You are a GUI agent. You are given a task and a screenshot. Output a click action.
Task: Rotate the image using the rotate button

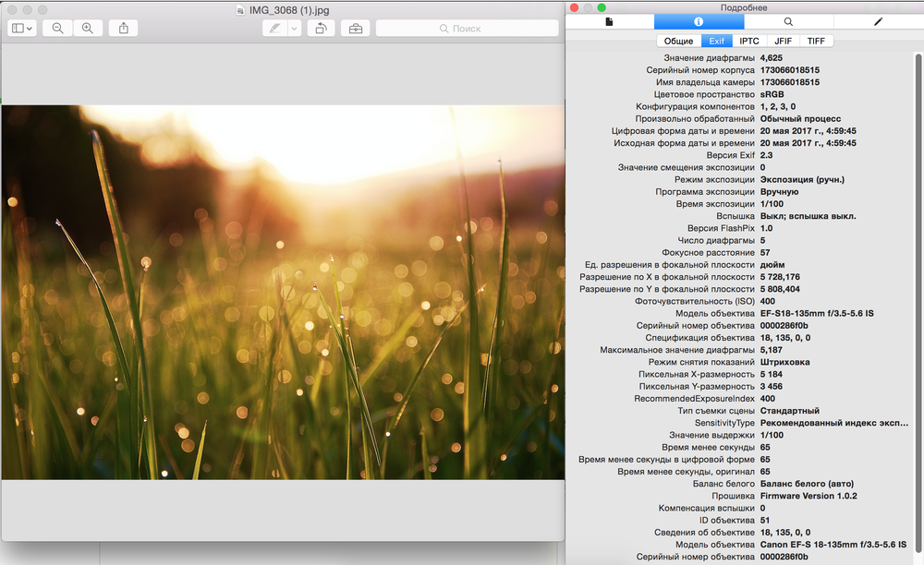(x=321, y=29)
